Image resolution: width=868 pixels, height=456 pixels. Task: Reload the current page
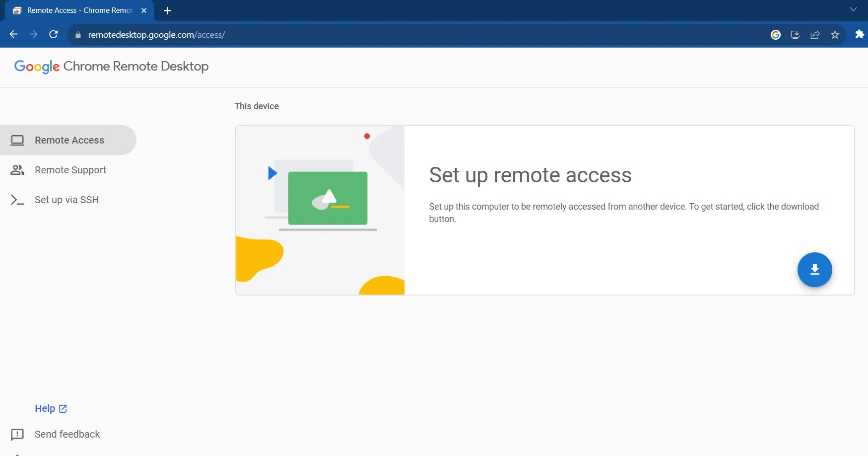[x=54, y=34]
